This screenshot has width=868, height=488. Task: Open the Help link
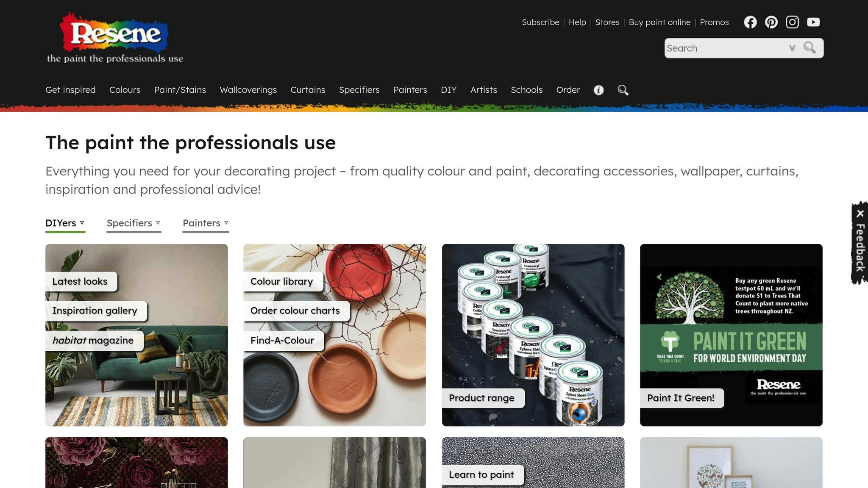[577, 22]
